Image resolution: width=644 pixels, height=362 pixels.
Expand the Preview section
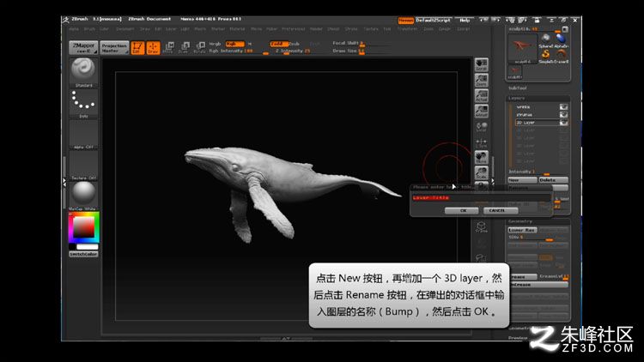(x=518, y=338)
